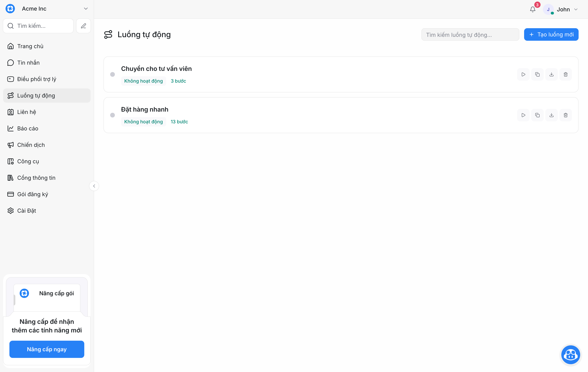Click Tạo luồng mới button
The height and width of the screenshot is (372, 588).
[551, 35]
